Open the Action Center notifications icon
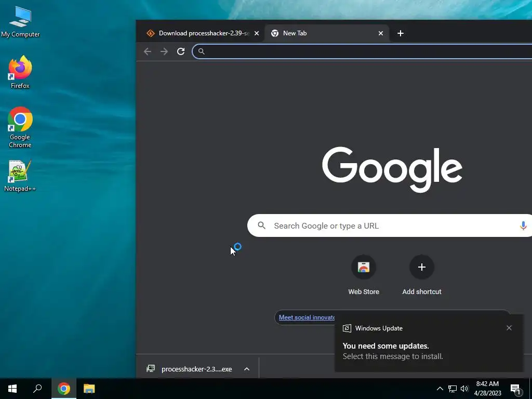This screenshot has width=532, height=399. (516, 389)
